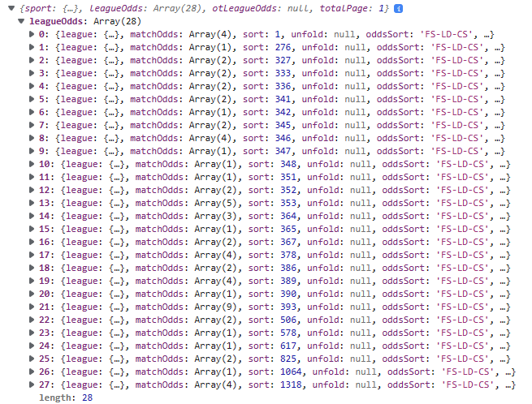532x404 pixels.
Task: Click sort value 276 in entry 1
Action: [x=283, y=47]
